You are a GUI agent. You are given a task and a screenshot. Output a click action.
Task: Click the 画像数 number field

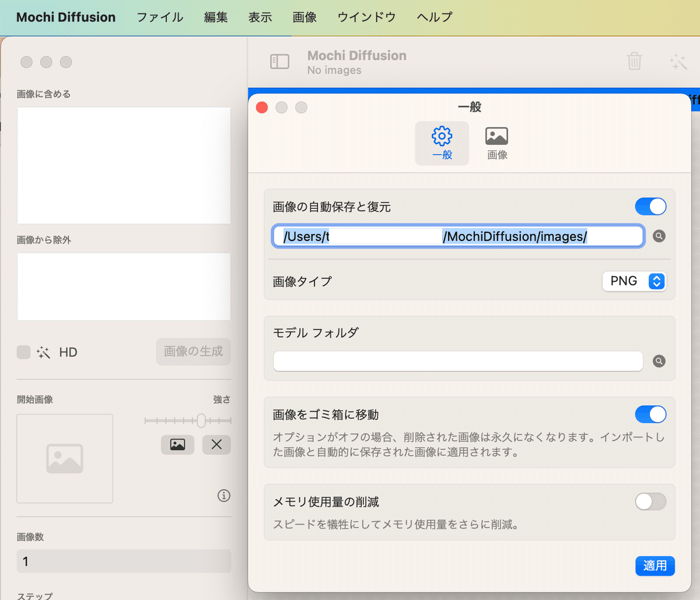pyautogui.click(x=124, y=561)
